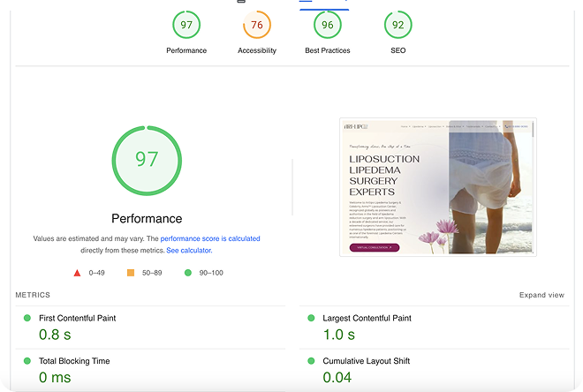This screenshot has height=392, width=583.
Task: Click the red triangle 0–49 legend icon
Action: pyautogui.click(x=77, y=274)
